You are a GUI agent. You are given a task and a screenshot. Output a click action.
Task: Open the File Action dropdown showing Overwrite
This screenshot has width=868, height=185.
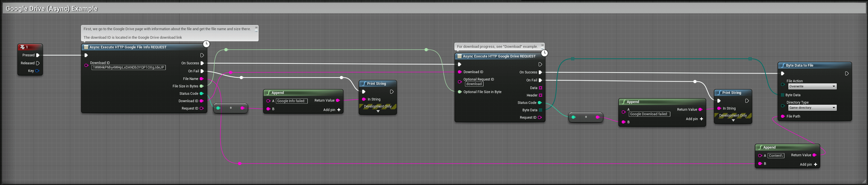812,87
